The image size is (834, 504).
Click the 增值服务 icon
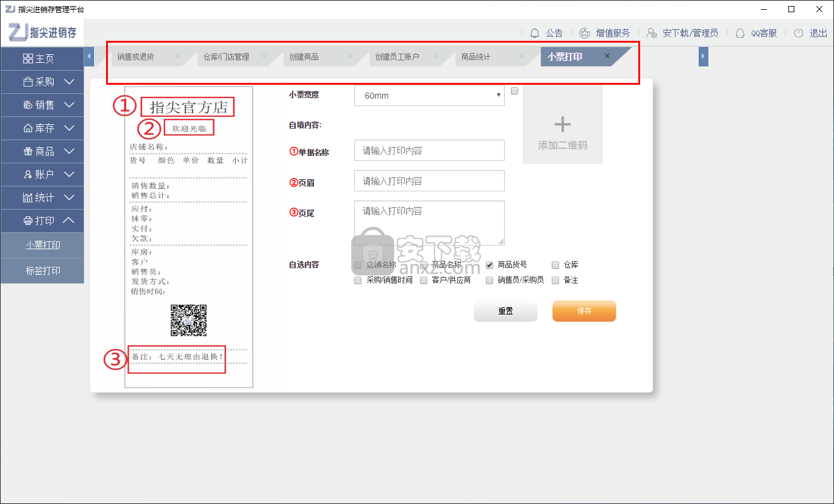(x=585, y=33)
